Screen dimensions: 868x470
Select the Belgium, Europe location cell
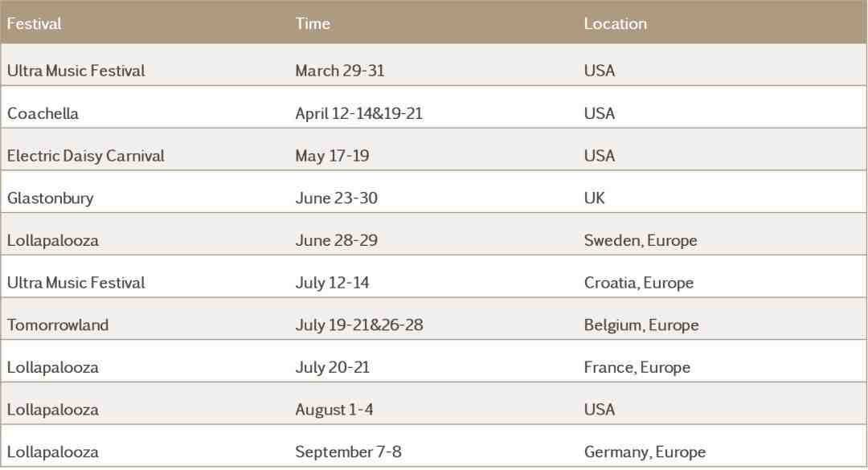[x=641, y=325]
